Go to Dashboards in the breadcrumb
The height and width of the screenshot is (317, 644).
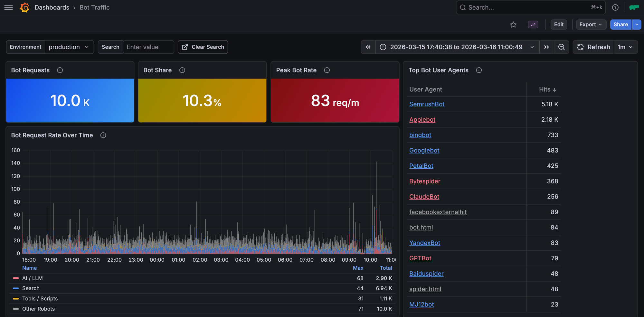(x=52, y=7)
